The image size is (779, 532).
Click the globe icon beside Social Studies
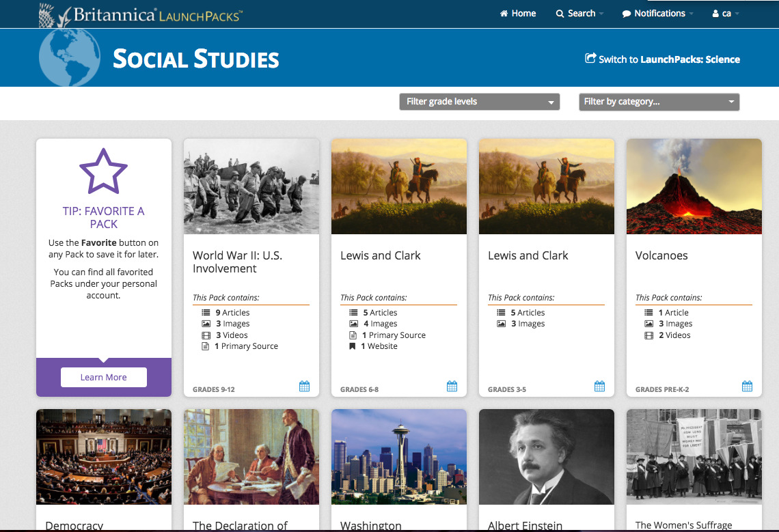[x=70, y=57]
